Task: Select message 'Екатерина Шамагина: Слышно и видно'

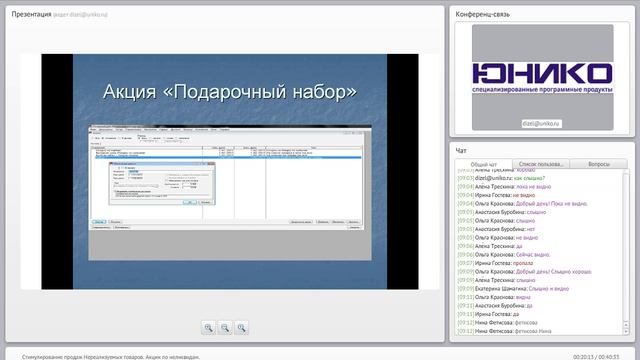Action: click(513, 289)
